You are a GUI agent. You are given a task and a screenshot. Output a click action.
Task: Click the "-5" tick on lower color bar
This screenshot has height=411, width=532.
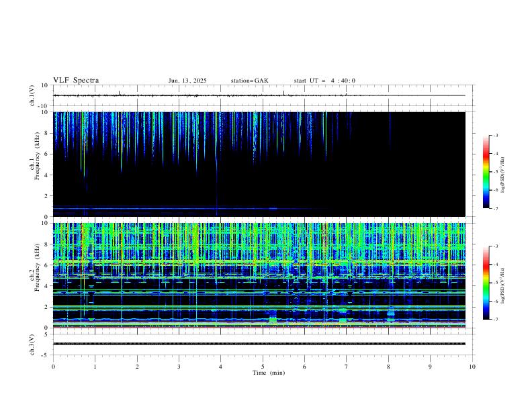point(495,283)
